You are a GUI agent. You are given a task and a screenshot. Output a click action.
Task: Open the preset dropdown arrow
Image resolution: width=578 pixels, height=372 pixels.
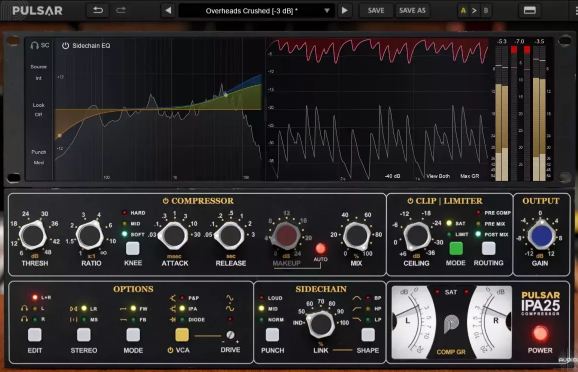(x=327, y=11)
